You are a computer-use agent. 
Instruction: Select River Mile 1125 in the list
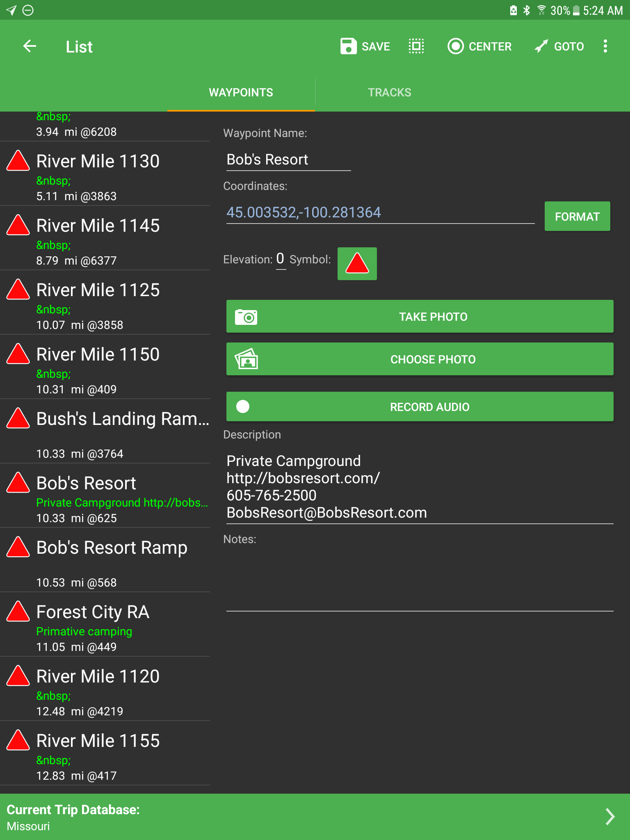105,302
